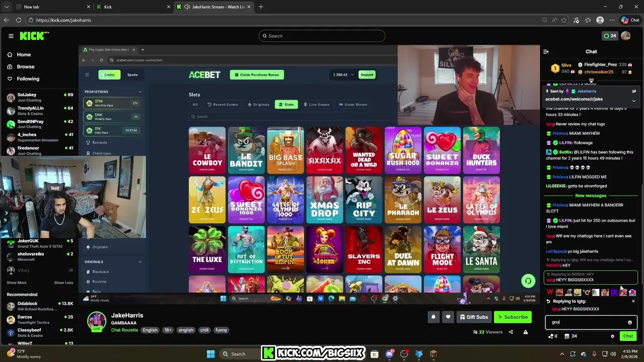Mute the JakeHarris Stream tab audio
Image resolution: width=644 pixels, height=362 pixels.
[187, 7]
